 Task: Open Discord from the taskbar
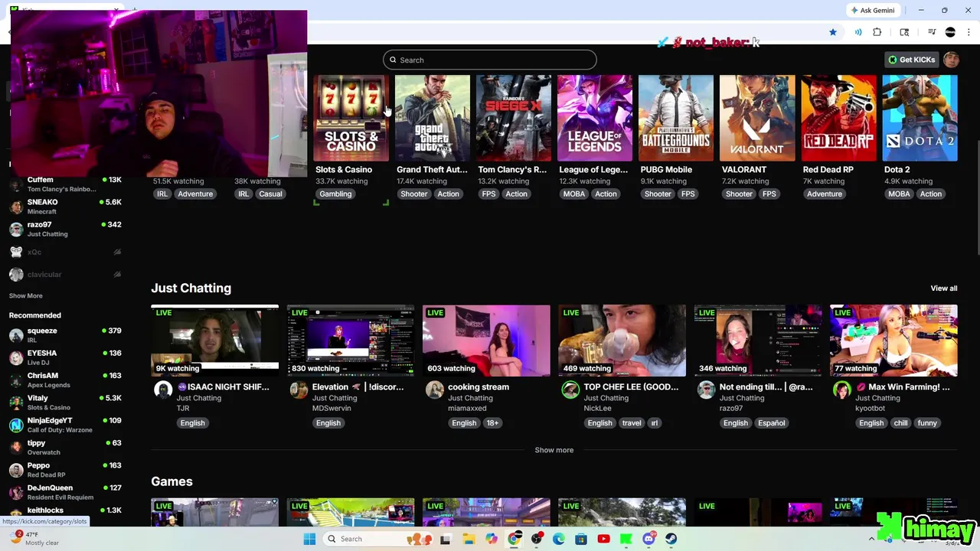click(649, 539)
